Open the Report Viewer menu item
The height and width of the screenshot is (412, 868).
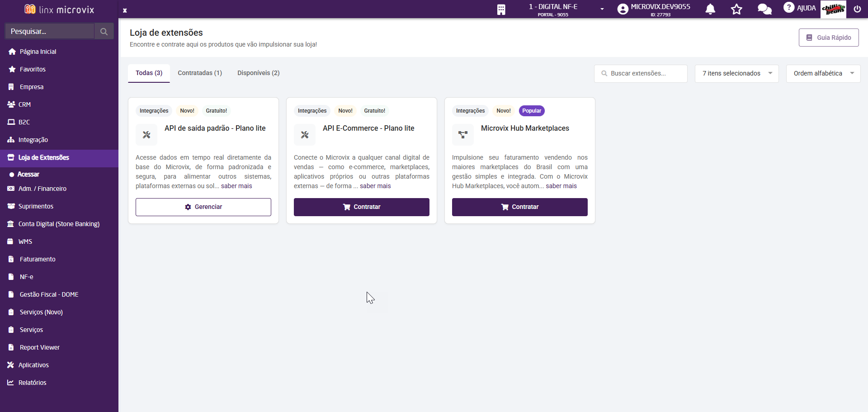59,347
